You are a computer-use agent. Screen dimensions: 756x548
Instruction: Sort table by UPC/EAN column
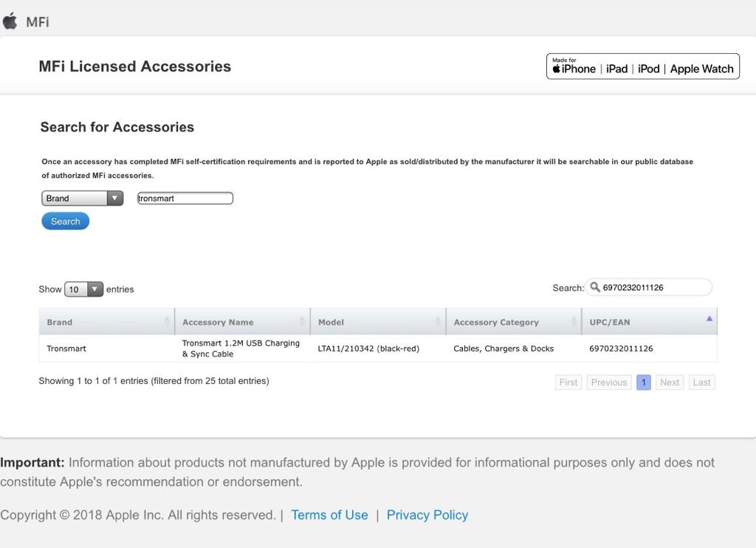[x=650, y=322]
